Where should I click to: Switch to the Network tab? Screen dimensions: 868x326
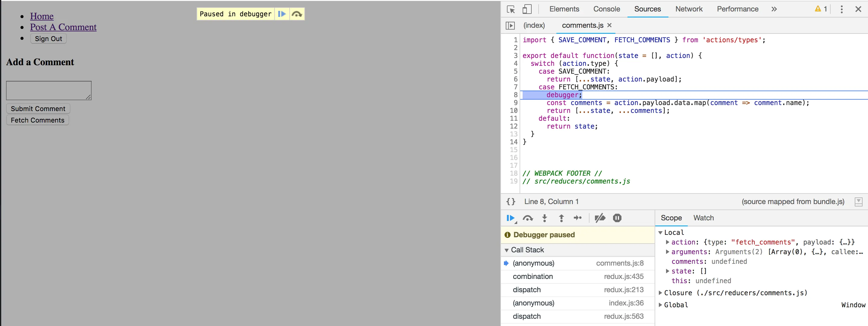point(689,9)
